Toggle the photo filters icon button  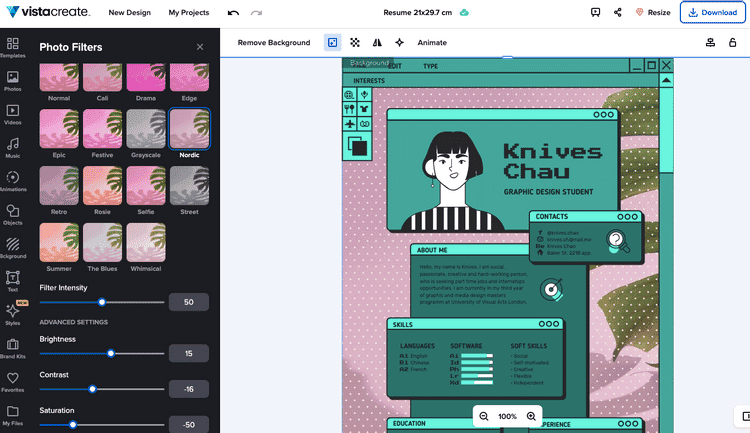pos(333,43)
